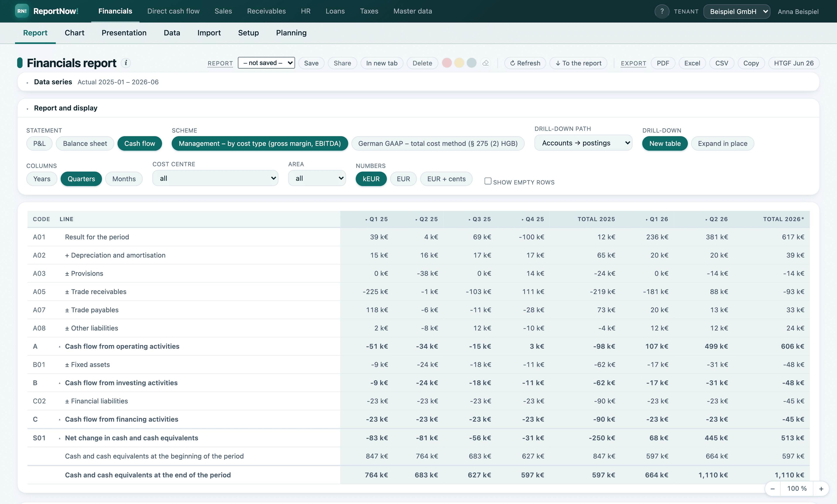Open the Direct cash flow menu

pyautogui.click(x=173, y=11)
